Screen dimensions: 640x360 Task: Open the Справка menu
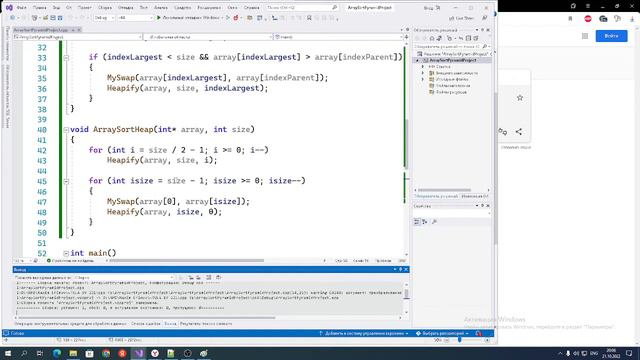point(251,7)
